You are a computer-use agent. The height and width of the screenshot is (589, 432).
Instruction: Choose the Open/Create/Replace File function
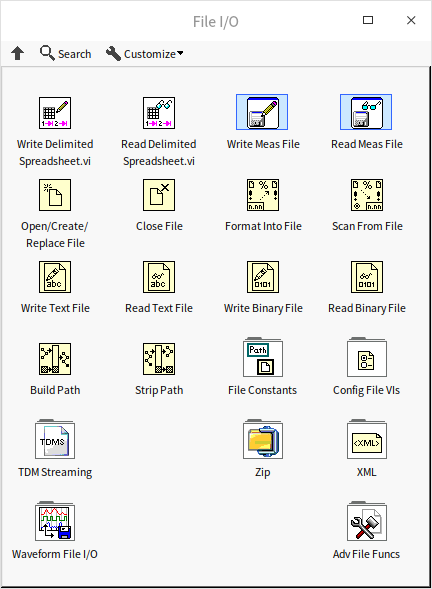pyautogui.click(x=55, y=195)
